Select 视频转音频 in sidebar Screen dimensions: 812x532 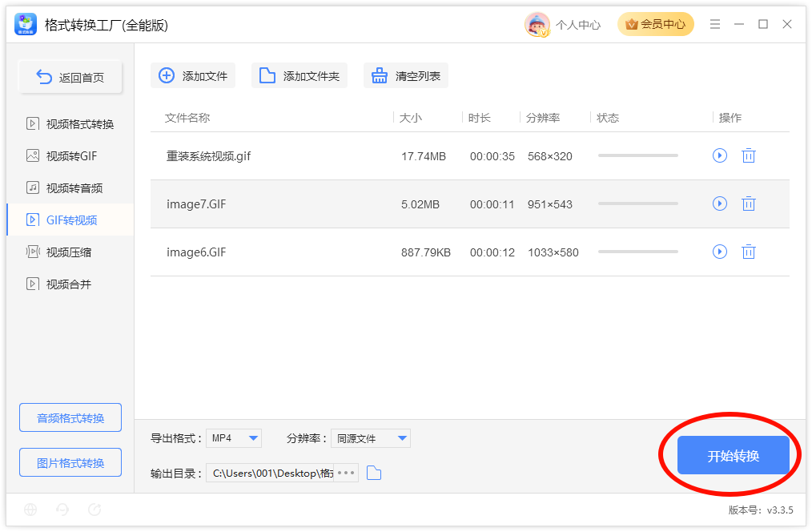(x=70, y=188)
